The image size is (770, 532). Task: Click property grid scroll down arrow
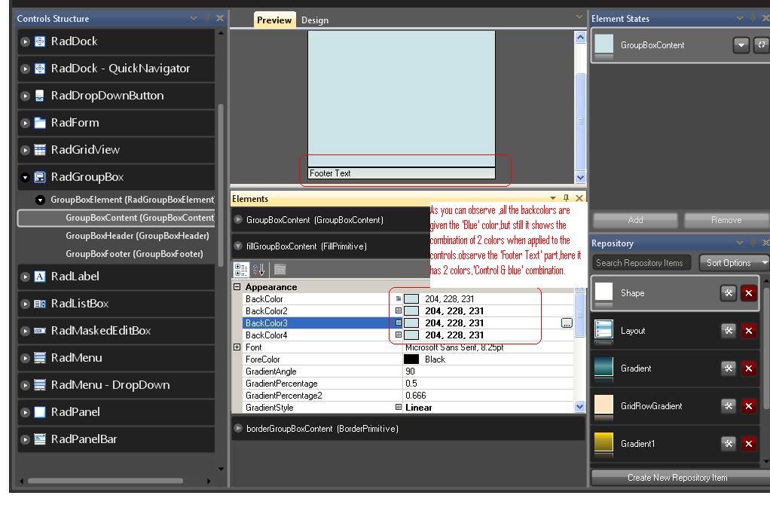tap(579, 407)
